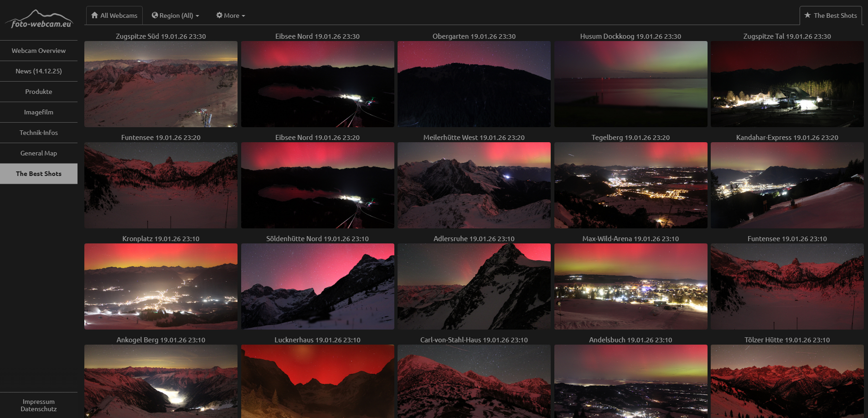868x418 pixels.
Task: Open Webcam Overview in the sidebar
Action: [39, 51]
